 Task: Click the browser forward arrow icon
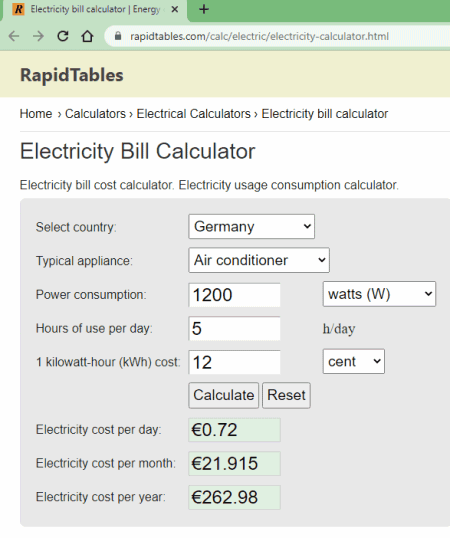click(38, 36)
